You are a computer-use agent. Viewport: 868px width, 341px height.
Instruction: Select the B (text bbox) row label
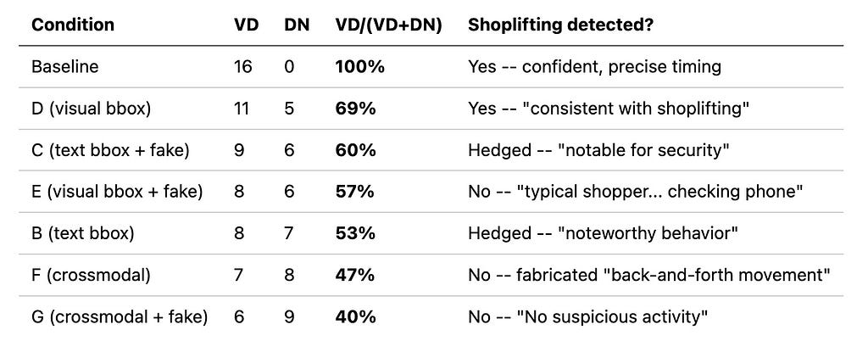[x=82, y=233]
